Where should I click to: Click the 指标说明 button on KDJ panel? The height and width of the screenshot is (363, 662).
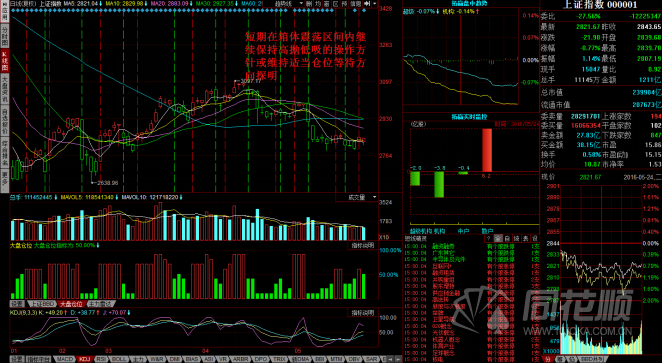363,313
